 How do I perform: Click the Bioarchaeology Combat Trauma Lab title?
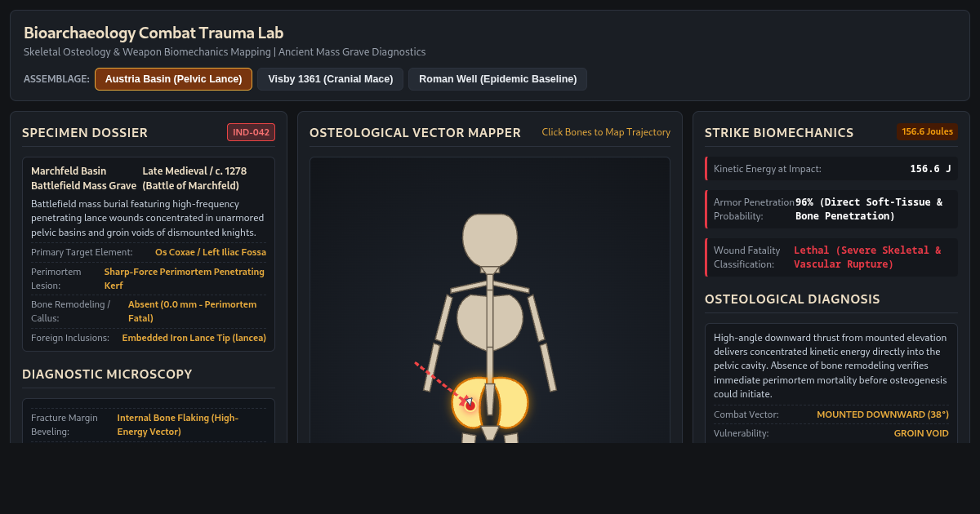(154, 33)
